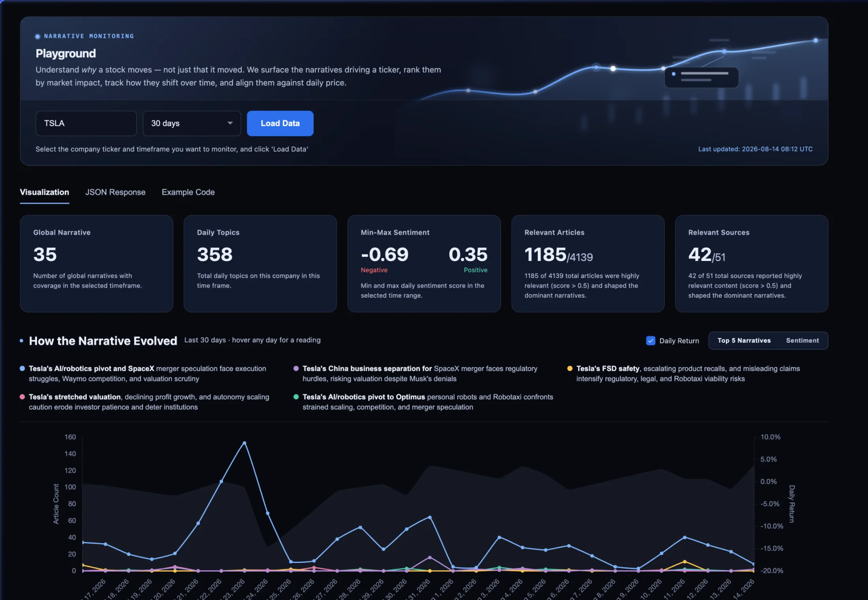The height and width of the screenshot is (600, 868).
Task: Click the pink legend dot for stretched valuation
Action: point(22,397)
